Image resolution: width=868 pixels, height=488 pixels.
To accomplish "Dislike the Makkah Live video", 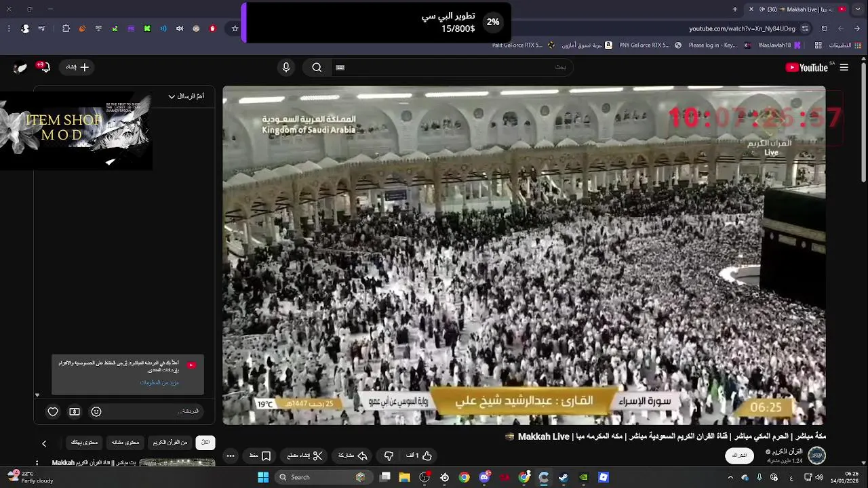I will (389, 455).
